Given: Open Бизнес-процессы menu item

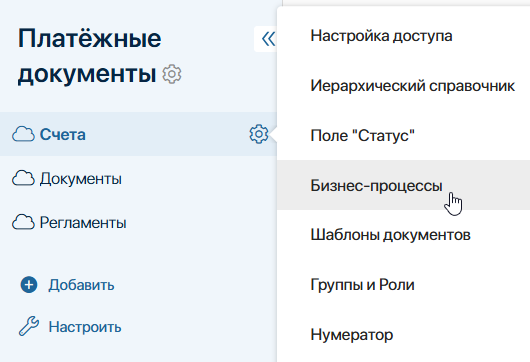Looking at the screenshot, I should click(403, 185).
